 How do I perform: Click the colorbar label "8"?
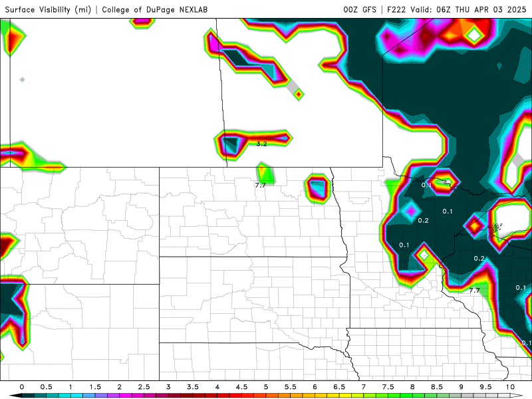pyautogui.click(x=412, y=387)
